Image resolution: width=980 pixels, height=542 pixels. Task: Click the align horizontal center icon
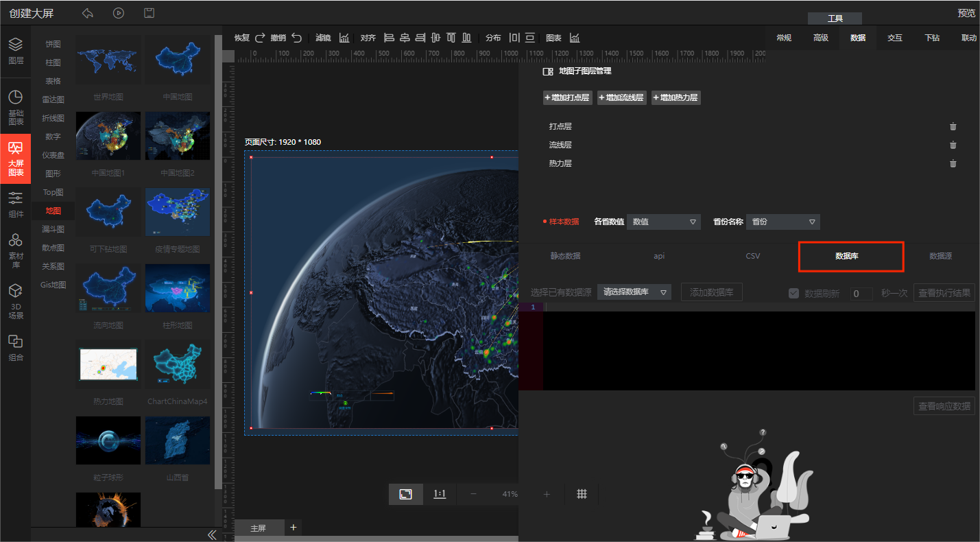[405, 38]
